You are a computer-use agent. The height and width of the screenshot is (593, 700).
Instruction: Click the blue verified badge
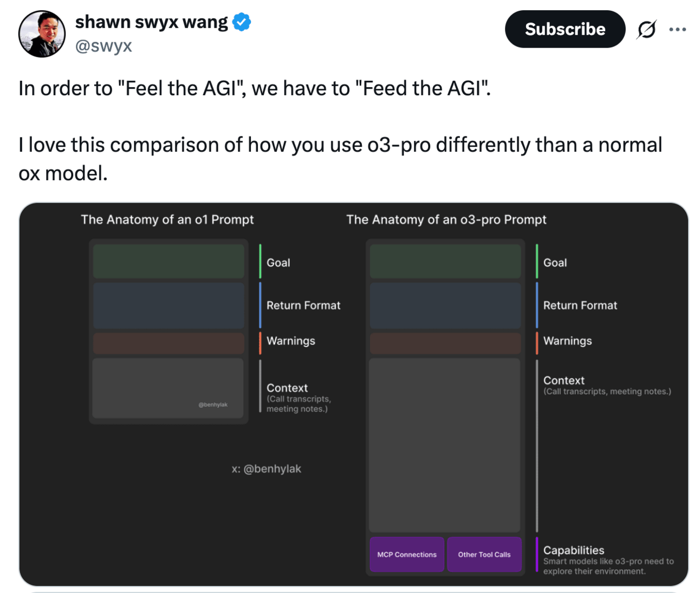pyautogui.click(x=242, y=22)
